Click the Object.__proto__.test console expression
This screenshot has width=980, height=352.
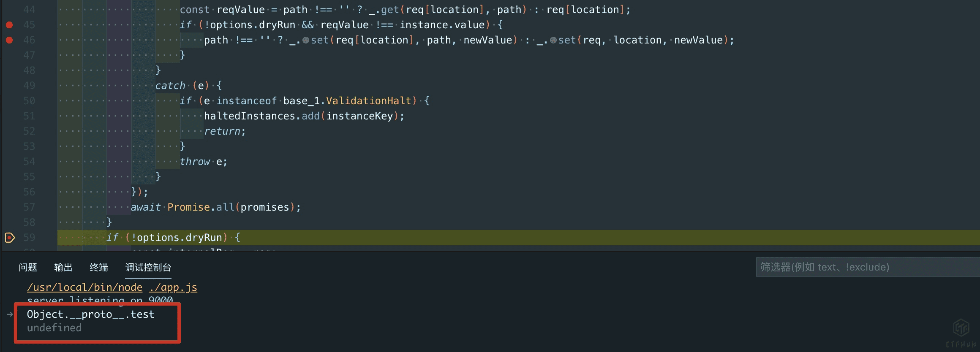91,314
